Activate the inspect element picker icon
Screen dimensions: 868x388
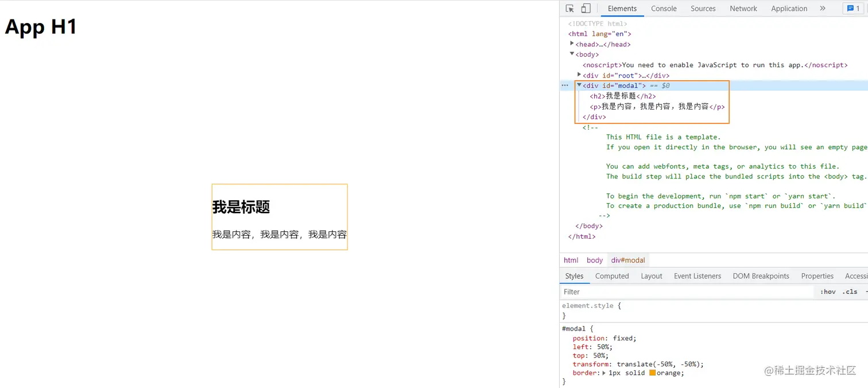coord(569,9)
